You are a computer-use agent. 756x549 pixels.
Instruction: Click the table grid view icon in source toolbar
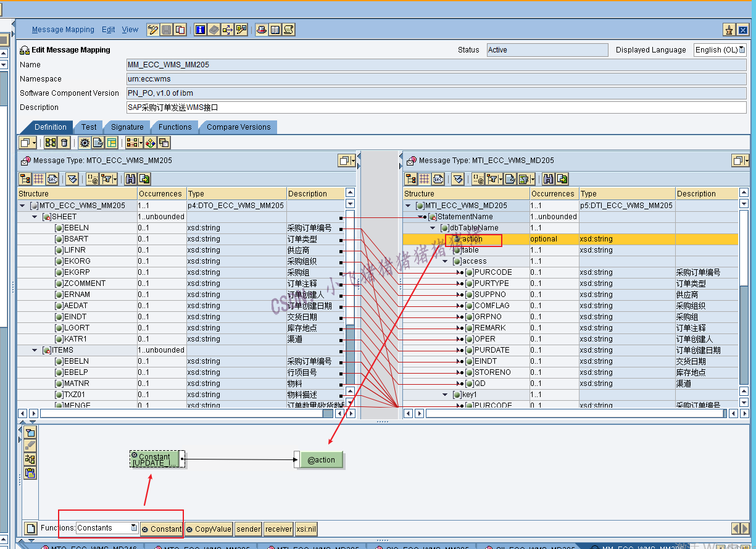(x=39, y=179)
